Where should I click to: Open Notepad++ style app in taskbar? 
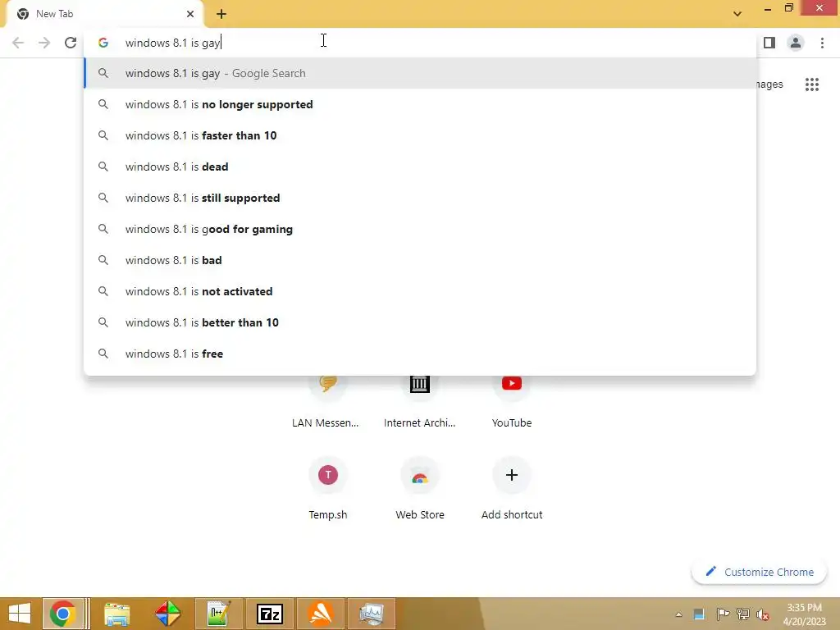click(218, 614)
